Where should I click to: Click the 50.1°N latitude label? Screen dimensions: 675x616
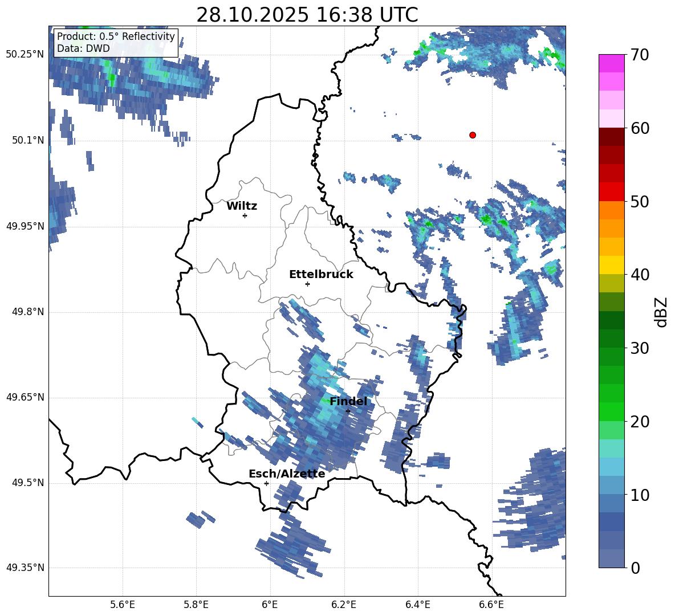(x=28, y=140)
